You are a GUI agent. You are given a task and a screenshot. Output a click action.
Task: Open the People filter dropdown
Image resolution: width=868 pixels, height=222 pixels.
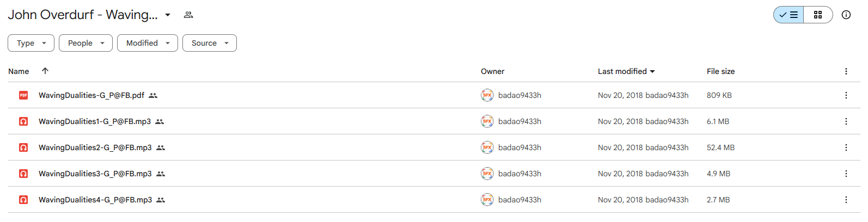pyautogui.click(x=85, y=43)
